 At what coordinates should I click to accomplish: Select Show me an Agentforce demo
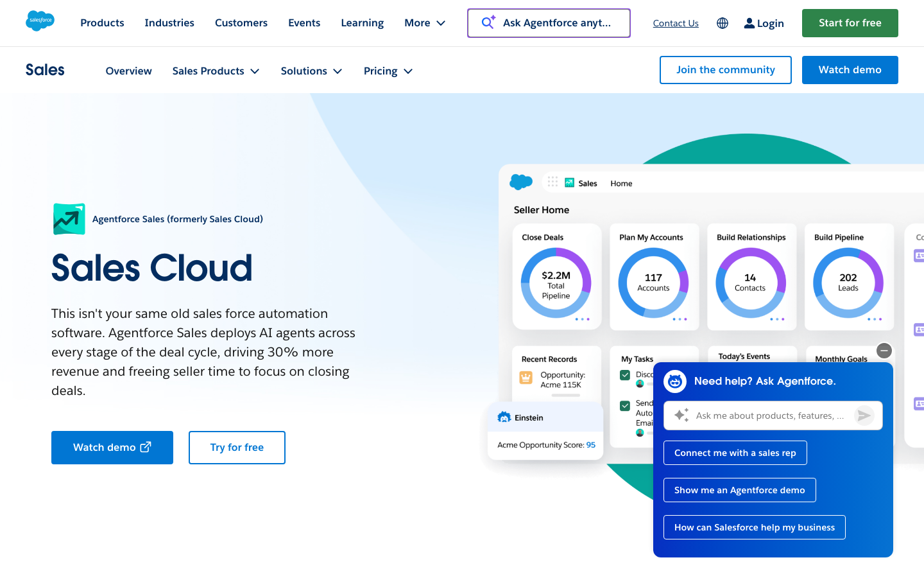coord(740,490)
